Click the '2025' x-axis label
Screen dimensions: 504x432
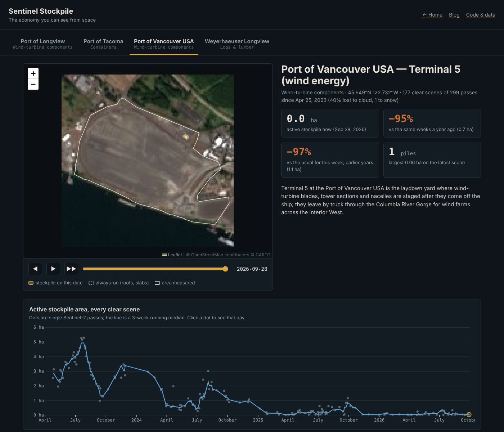[x=258, y=420]
